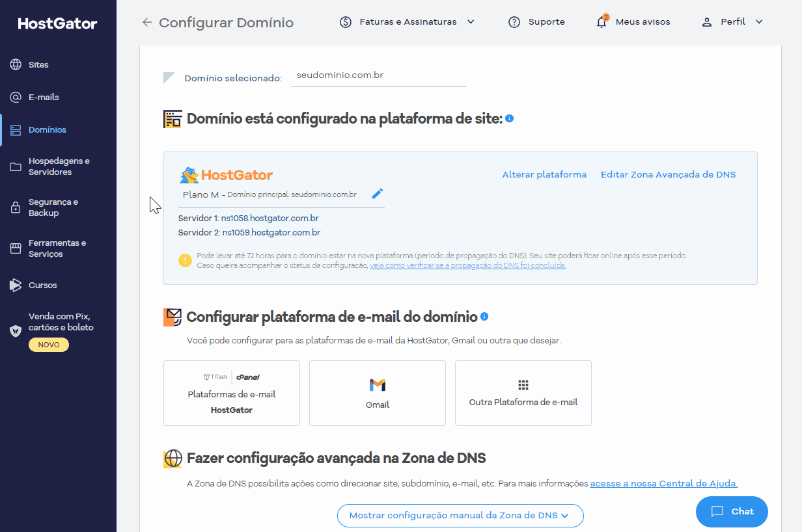The width and height of the screenshot is (802, 532).
Task: Click the Domínio selecionado input field
Action: pos(379,75)
